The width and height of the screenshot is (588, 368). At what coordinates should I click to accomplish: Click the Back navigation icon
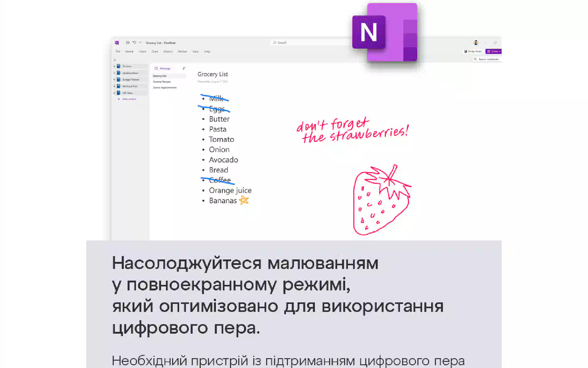(x=128, y=43)
